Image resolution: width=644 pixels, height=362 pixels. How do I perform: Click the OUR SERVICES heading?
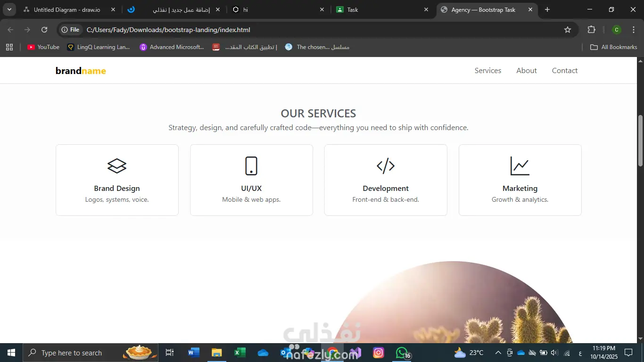(x=318, y=114)
